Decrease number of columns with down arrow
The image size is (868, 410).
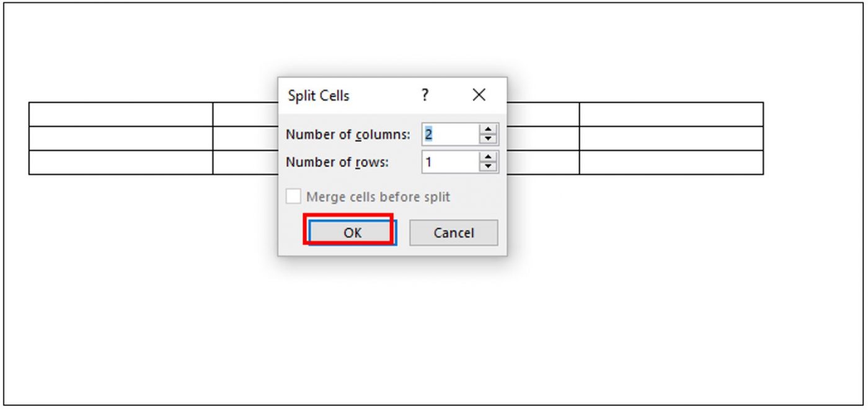click(x=489, y=139)
